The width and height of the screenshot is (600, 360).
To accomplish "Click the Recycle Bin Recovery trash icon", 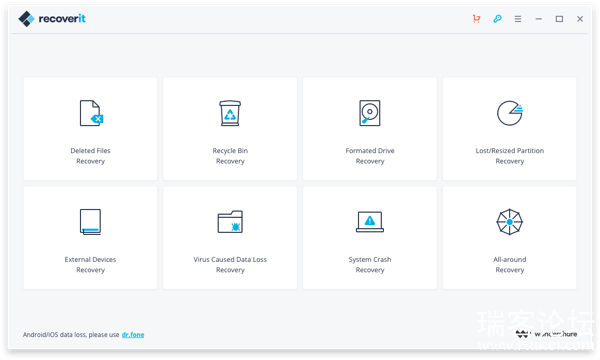I will (x=230, y=113).
